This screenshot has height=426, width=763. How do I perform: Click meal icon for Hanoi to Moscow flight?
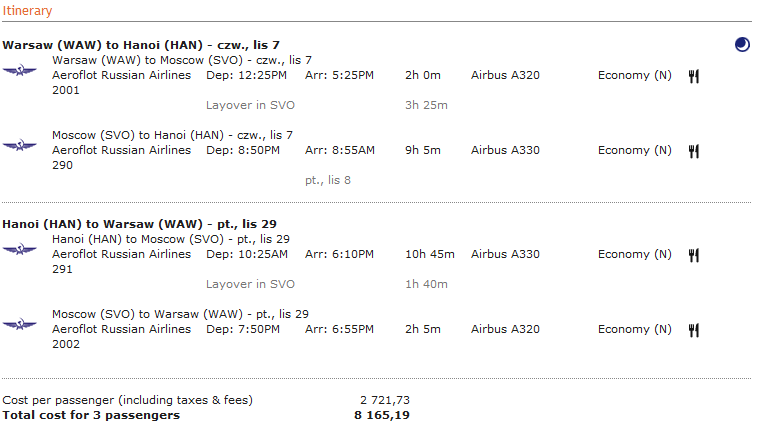click(694, 255)
